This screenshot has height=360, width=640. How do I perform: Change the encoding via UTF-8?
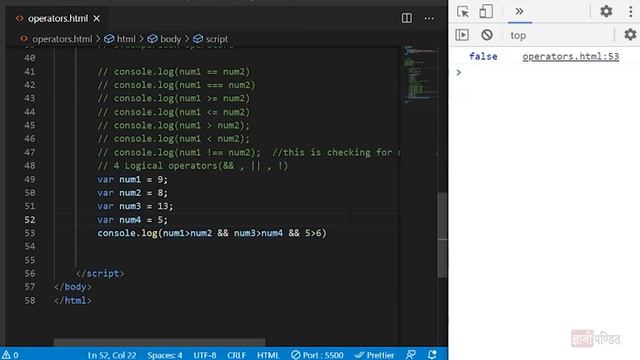click(x=205, y=355)
